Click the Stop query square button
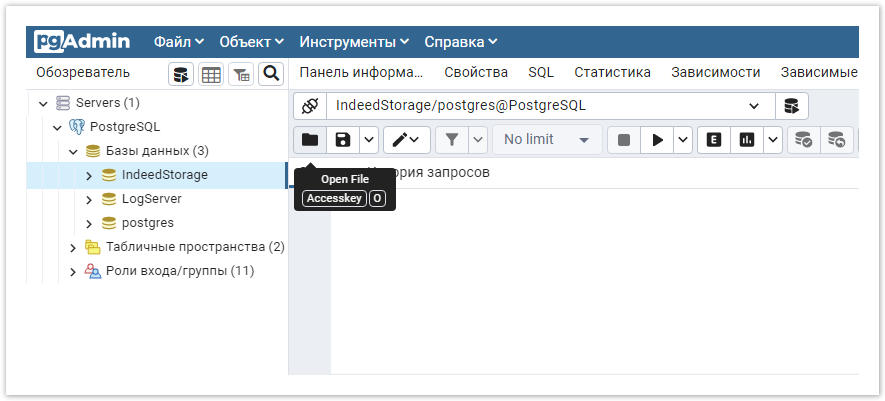The width and height of the screenshot is (885, 401). (624, 140)
